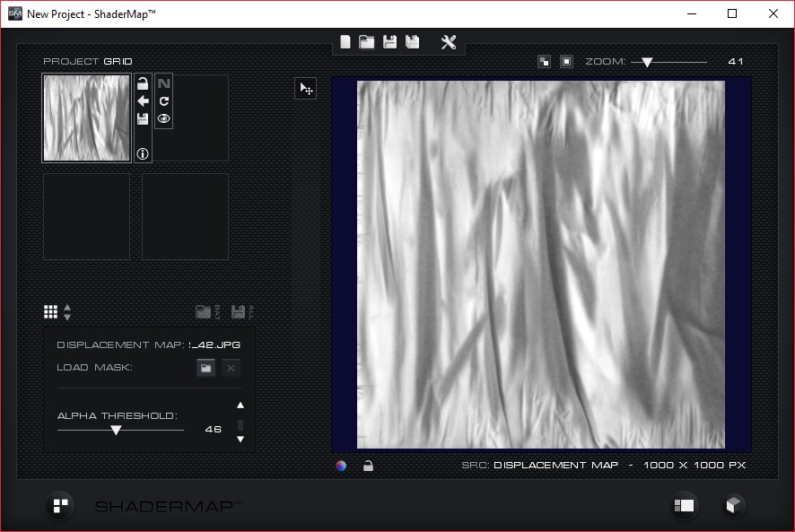Screen dimensions: 795x532
Task: Click fit-to-window square icon left of Zoom
Action: point(566,62)
